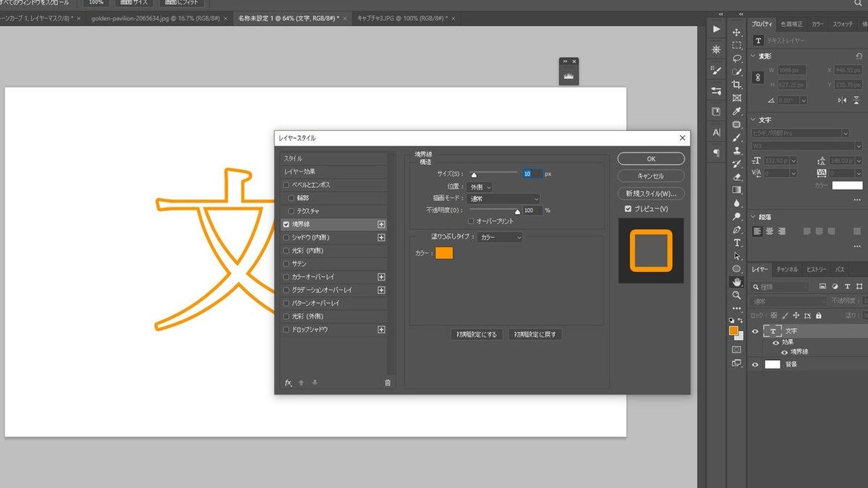
Task: Click the trash icon in Layer Style dialog
Action: coord(388,382)
